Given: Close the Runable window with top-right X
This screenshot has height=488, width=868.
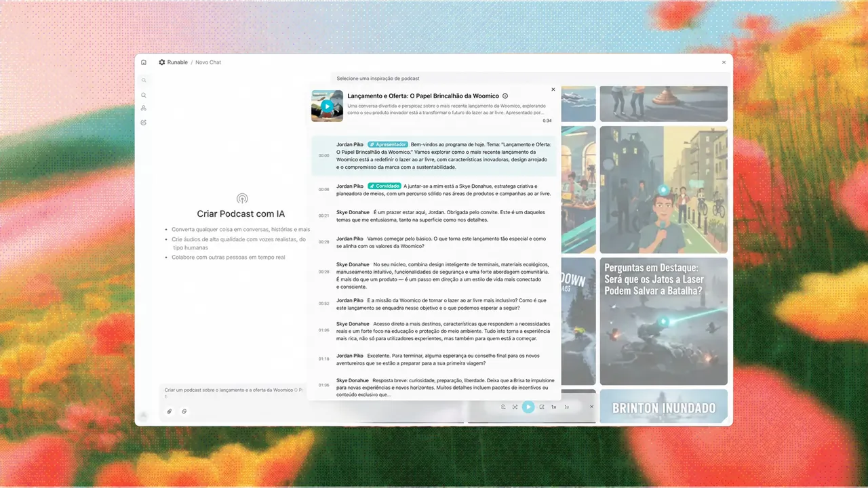Looking at the screenshot, I should pyautogui.click(x=724, y=62).
